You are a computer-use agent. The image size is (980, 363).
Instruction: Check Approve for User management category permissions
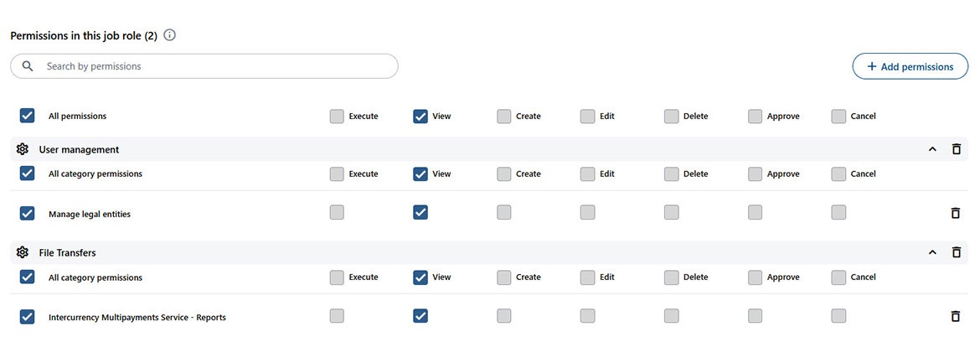756,174
